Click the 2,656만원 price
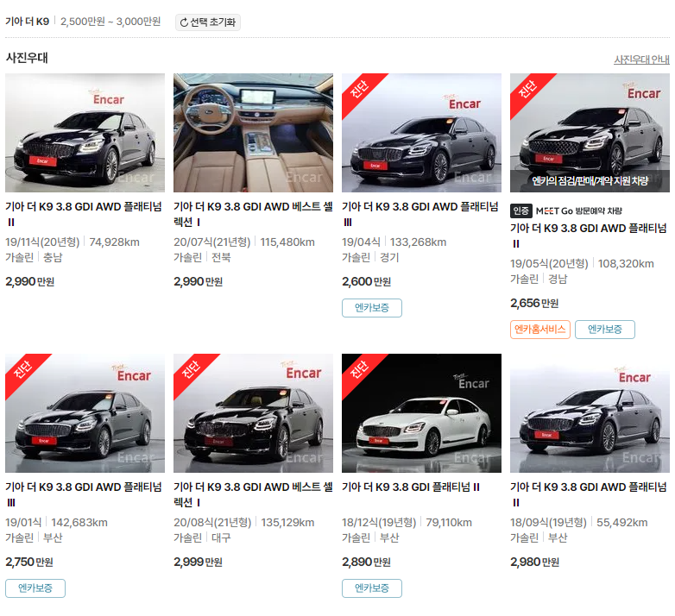 tap(534, 304)
